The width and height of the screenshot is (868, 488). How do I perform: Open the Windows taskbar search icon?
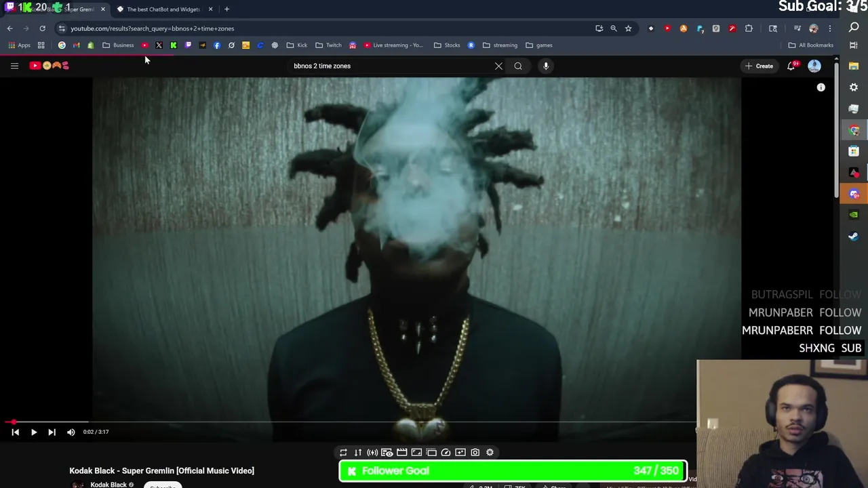pos(854,28)
